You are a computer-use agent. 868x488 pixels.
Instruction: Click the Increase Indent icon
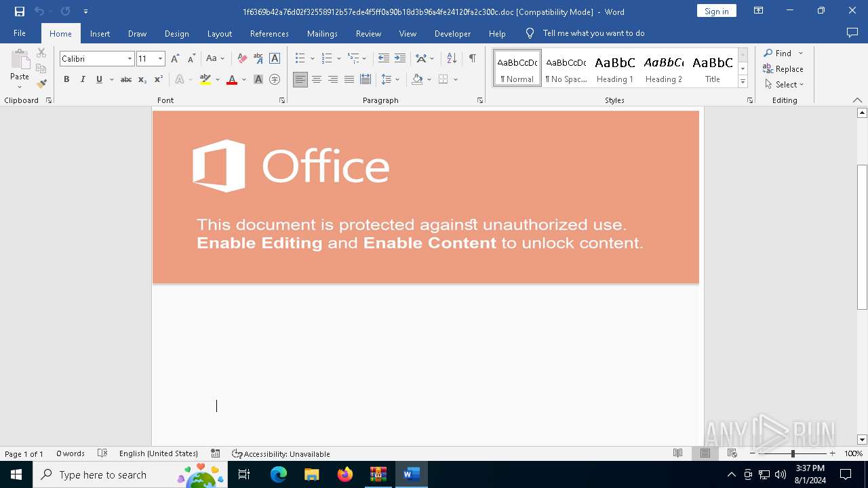(400, 59)
